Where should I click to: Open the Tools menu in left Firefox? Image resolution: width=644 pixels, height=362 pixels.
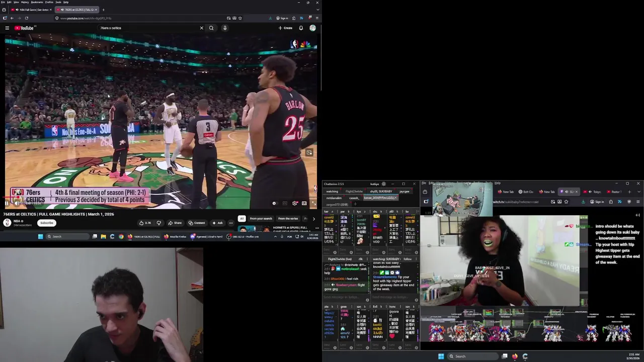point(58,2)
